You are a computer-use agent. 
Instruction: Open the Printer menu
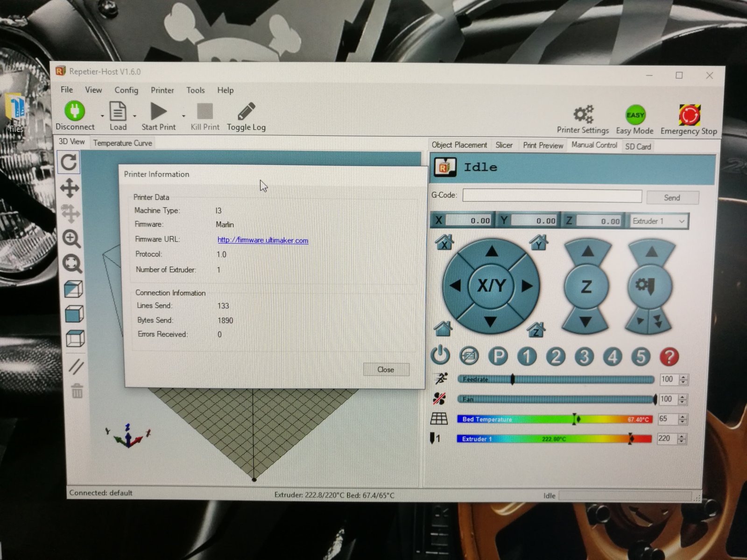162,90
